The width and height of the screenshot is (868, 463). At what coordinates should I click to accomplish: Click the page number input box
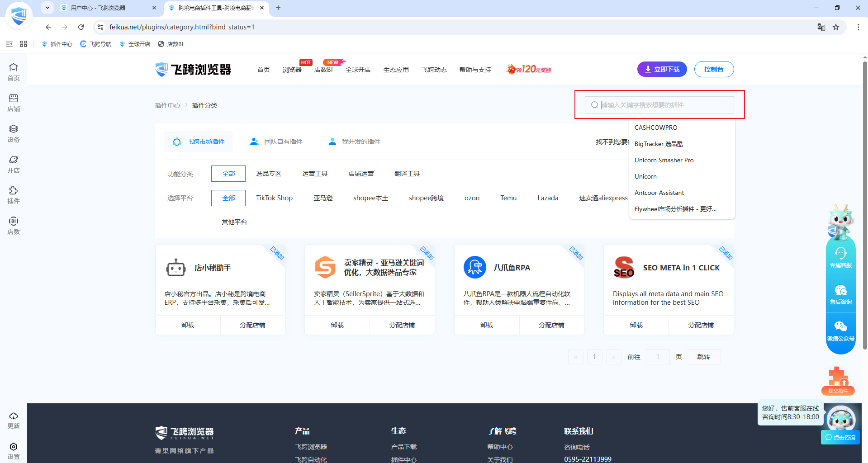click(658, 357)
